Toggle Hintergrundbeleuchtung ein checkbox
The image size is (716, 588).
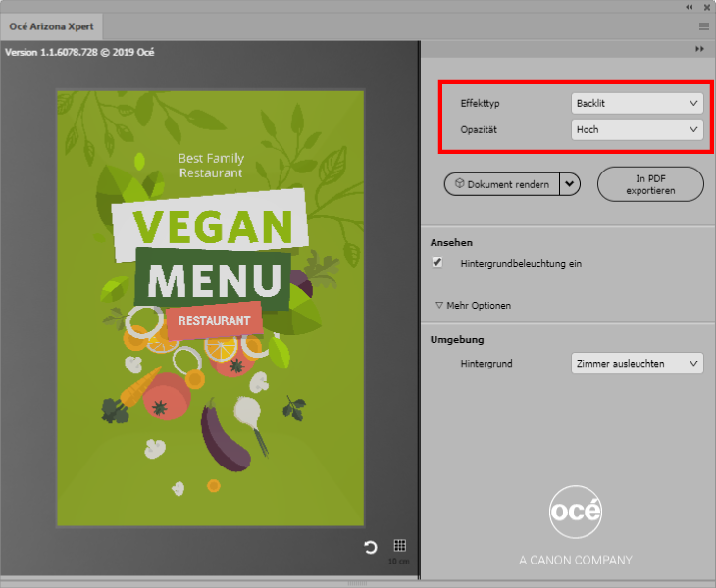click(437, 263)
